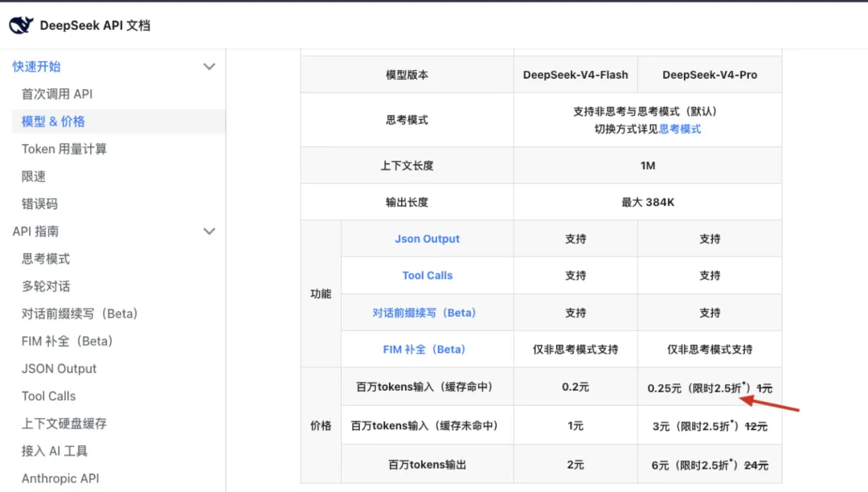Open the Tool Calls table link

[427, 276]
